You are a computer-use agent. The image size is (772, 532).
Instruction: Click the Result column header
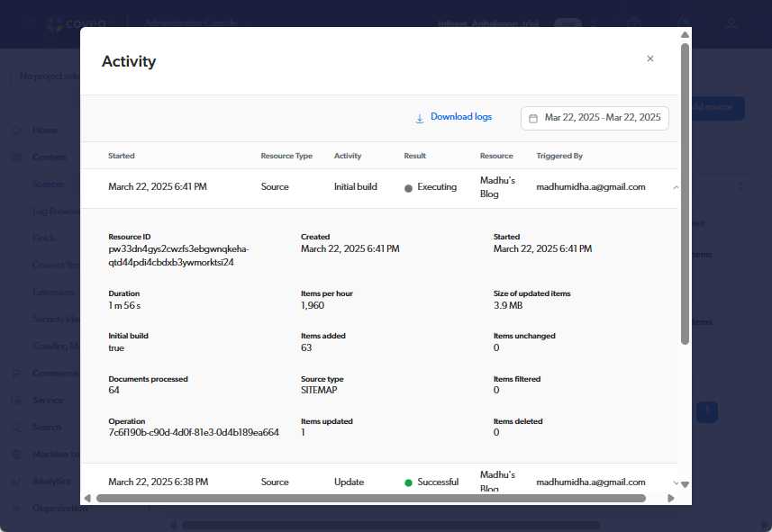(414, 156)
